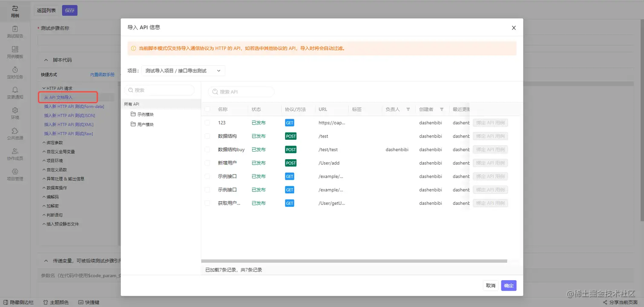
Task: Close the 导入 API 信息 dialog
Action: pyautogui.click(x=514, y=28)
